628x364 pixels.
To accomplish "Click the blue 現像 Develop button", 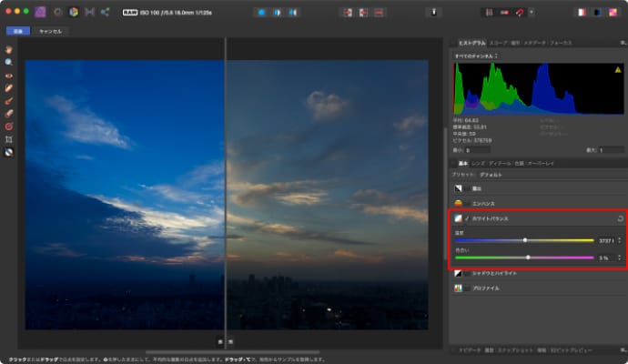I will [17, 31].
